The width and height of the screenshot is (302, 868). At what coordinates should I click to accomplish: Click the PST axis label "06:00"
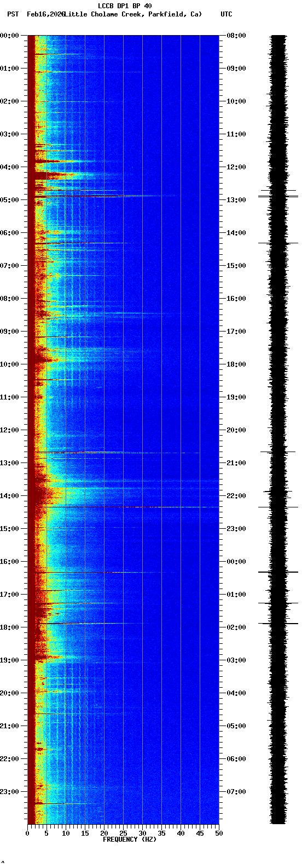[9, 233]
